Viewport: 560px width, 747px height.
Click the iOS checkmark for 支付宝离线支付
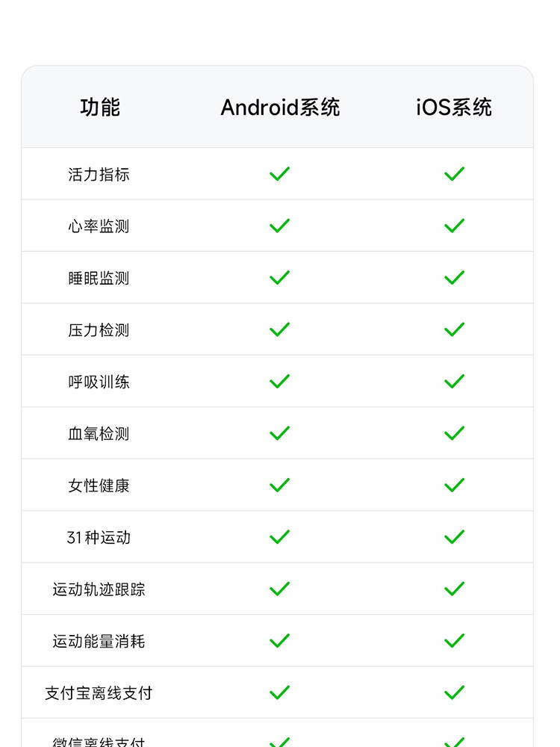point(454,693)
